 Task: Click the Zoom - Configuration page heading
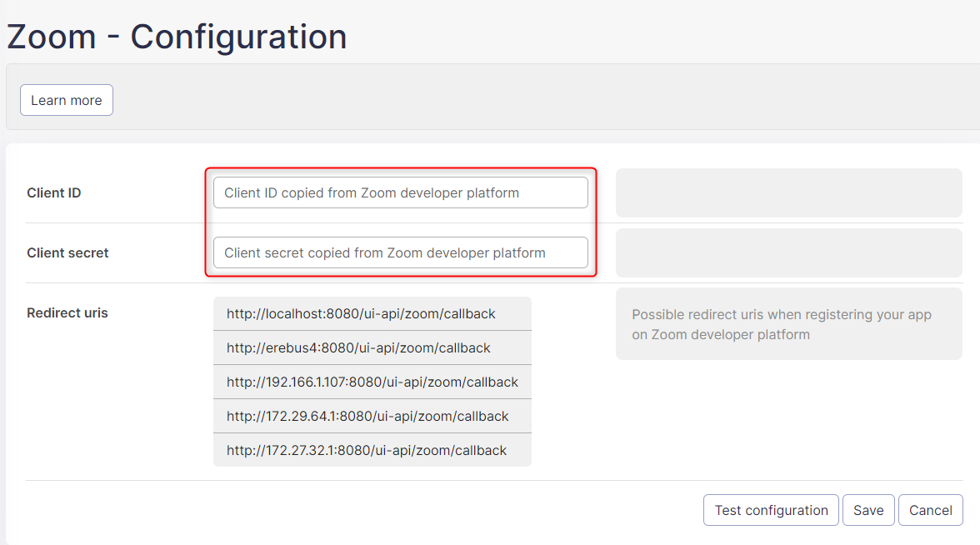point(177,37)
